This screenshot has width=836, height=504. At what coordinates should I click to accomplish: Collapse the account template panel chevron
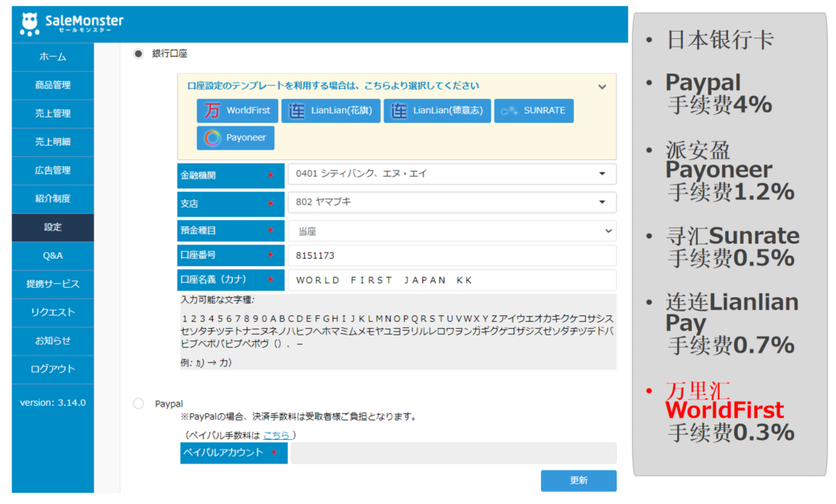[602, 87]
